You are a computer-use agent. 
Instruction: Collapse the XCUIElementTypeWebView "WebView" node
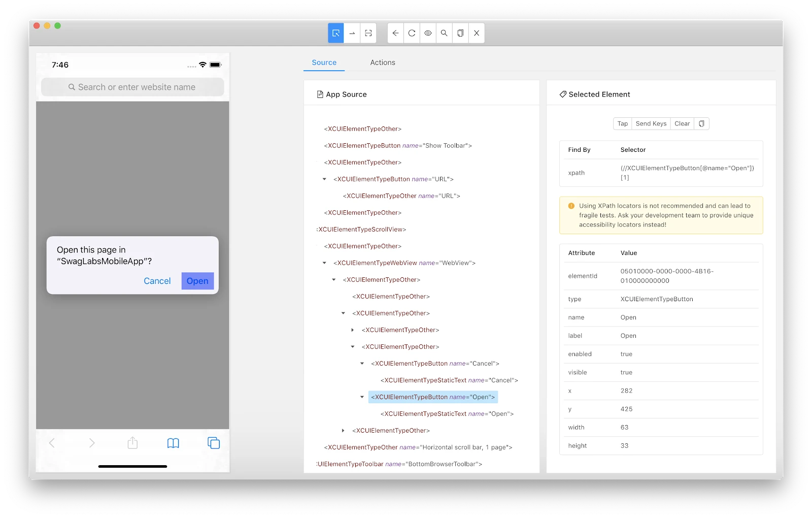tap(324, 263)
